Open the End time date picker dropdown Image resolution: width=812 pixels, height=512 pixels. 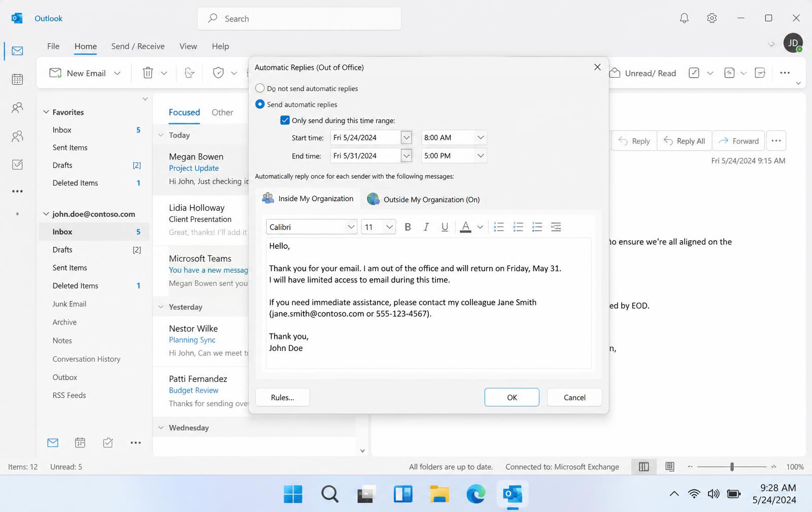pos(406,156)
